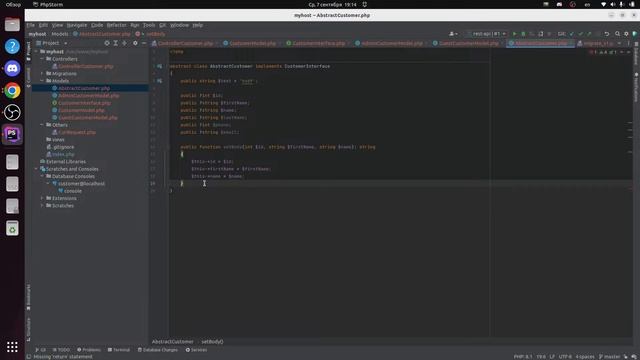Open the tabs overflow dropdown arrow in editor tab bar
640x360 pixels.
(619, 43)
